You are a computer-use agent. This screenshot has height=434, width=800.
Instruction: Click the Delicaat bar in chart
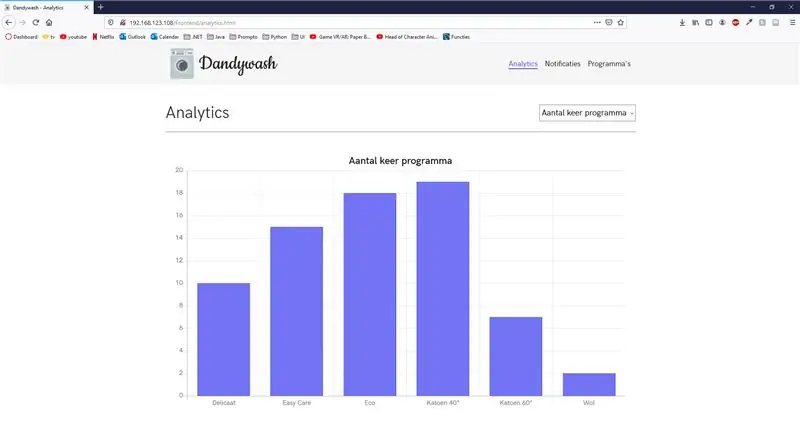coord(223,339)
